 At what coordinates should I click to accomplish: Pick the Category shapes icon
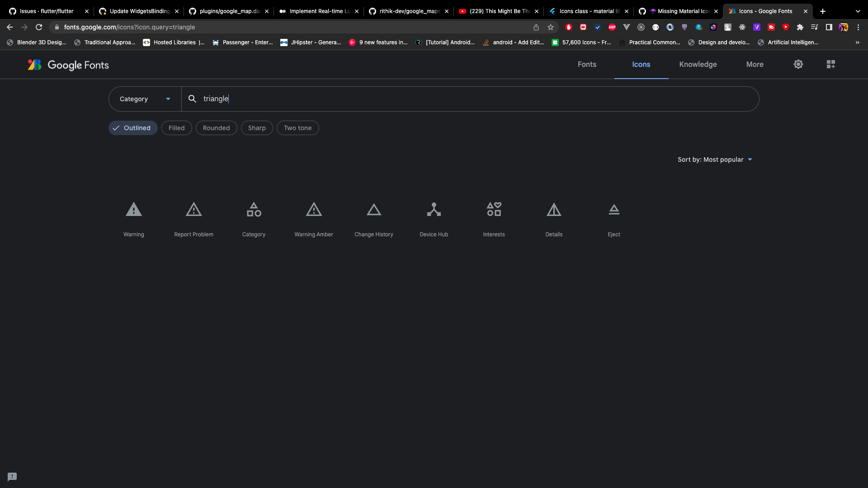tap(254, 210)
